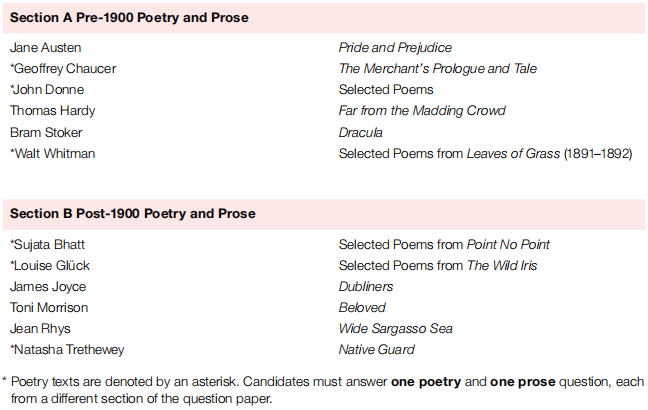This screenshot has width=648, height=410.
Task: Select the Geoffrey Chaucer entry
Action: (63, 69)
